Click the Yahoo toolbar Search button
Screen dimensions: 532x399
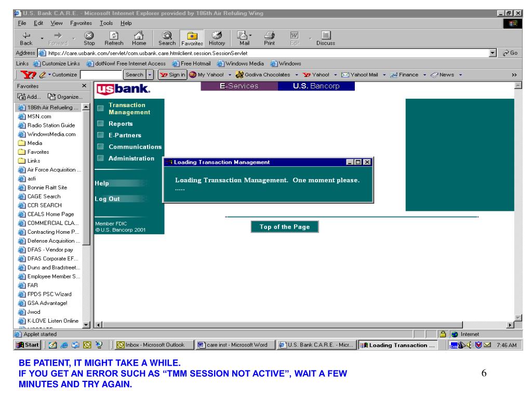[135, 75]
